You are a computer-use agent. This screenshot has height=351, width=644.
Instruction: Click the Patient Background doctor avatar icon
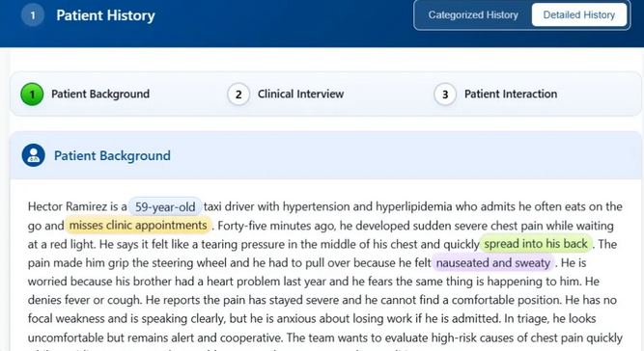coord(33,155)
